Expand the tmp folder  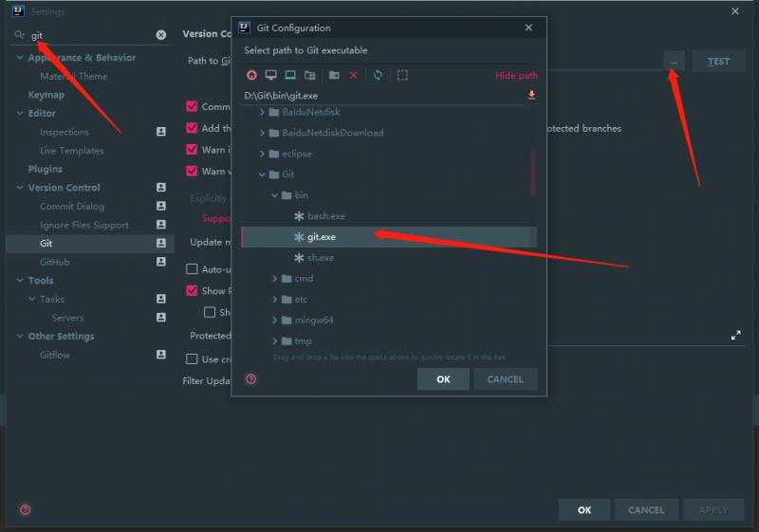tap(274, 341)
